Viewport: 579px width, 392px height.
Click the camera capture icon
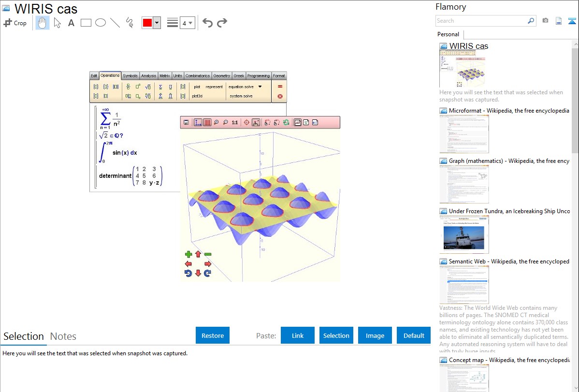point(545,21)
